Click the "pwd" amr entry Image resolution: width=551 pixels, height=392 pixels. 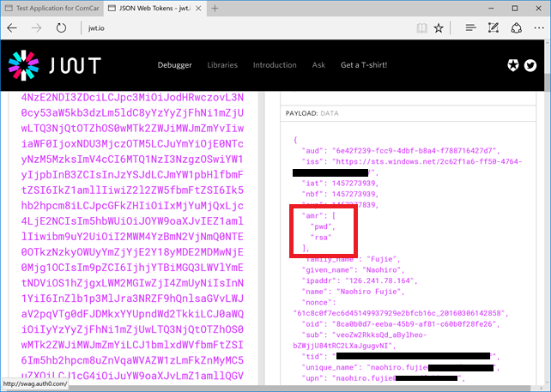point(321,227)
